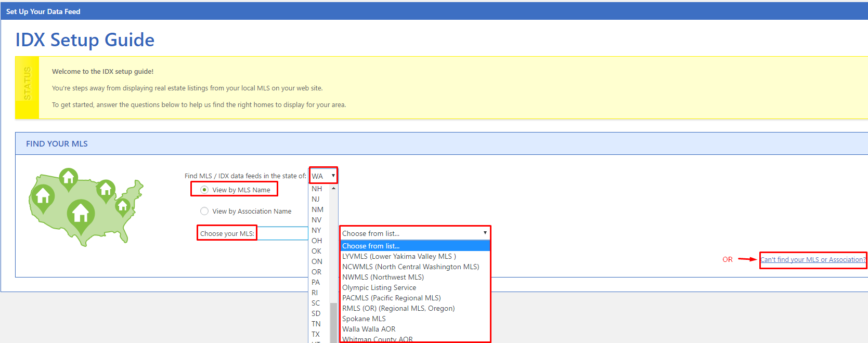Open Can't find your MLS or Association link
868x343 pixels.
tap(813, 259)
